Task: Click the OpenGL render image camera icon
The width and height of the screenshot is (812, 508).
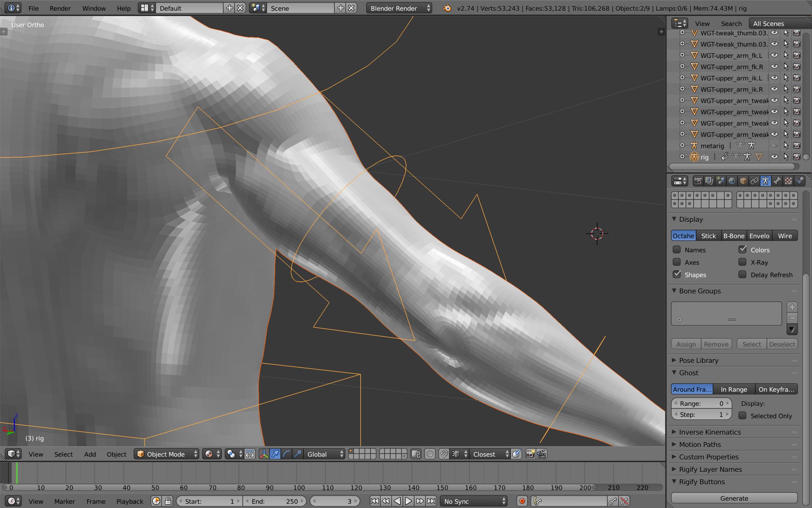Action: click(x=530, y=454)
